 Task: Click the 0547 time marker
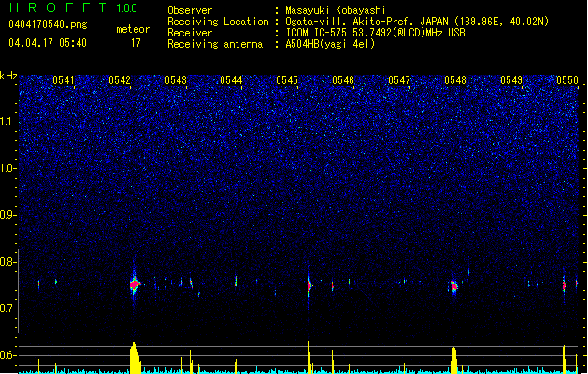pos(399,80)
